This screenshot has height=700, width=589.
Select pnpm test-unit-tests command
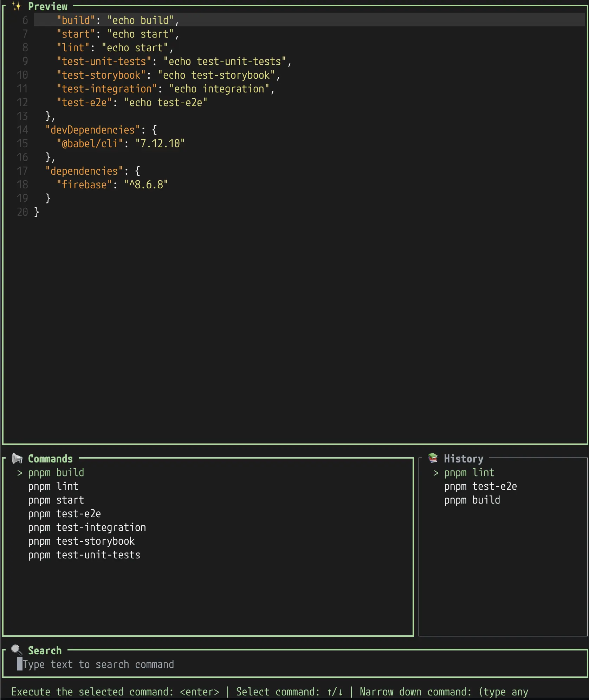84,555
